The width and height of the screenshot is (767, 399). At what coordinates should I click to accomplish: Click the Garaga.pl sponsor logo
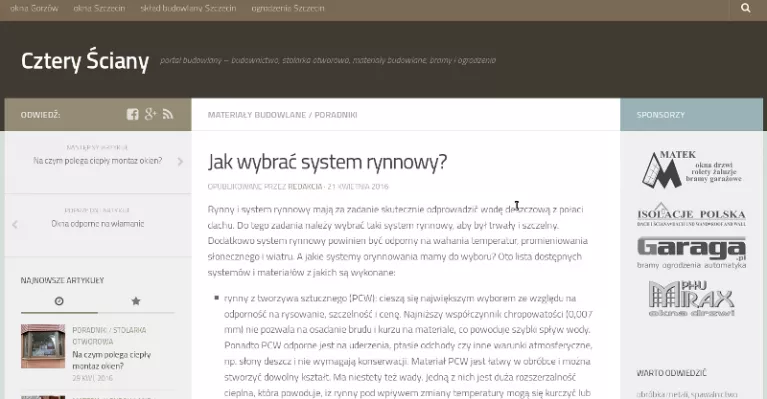691,252
